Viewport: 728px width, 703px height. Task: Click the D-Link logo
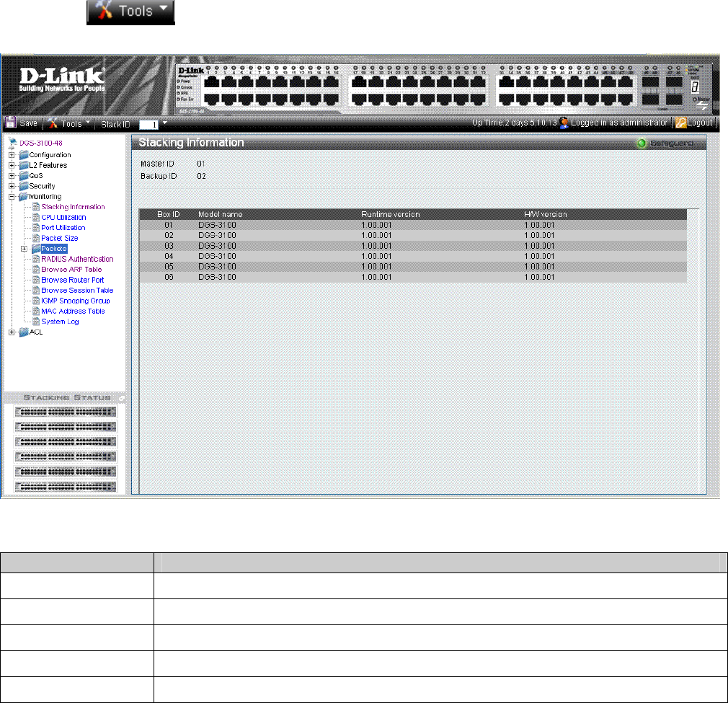click(x=62, y=80)
